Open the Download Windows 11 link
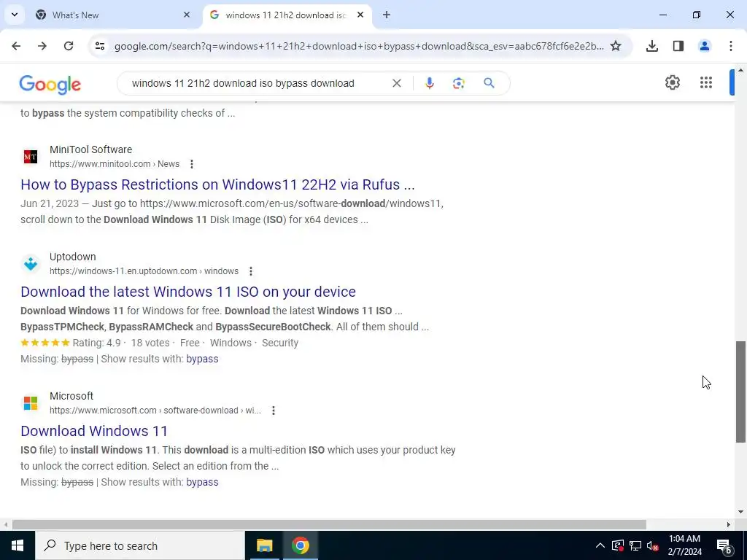The image size is (747, 560). click(x=94, y=431)
